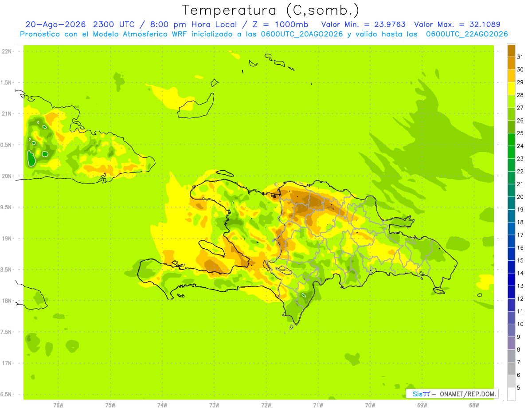Click the "ONAMET/REP.DOM." credit label

[x=468, y=394]
